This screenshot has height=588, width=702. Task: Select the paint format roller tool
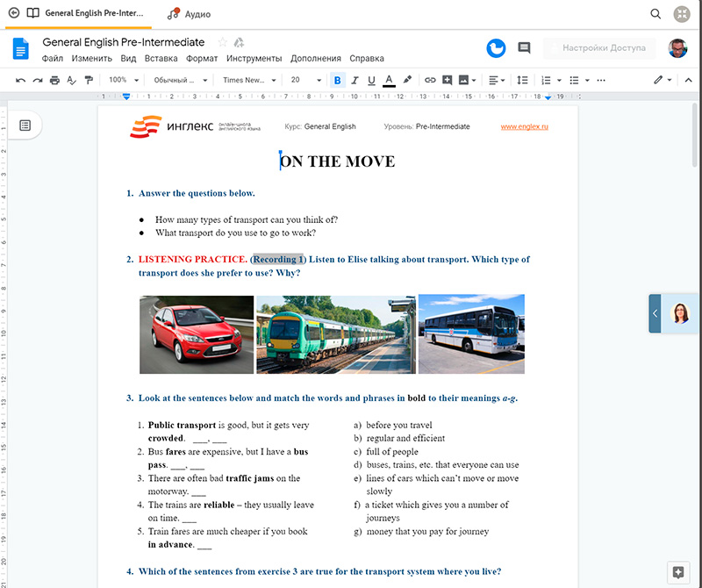[89, 80]
